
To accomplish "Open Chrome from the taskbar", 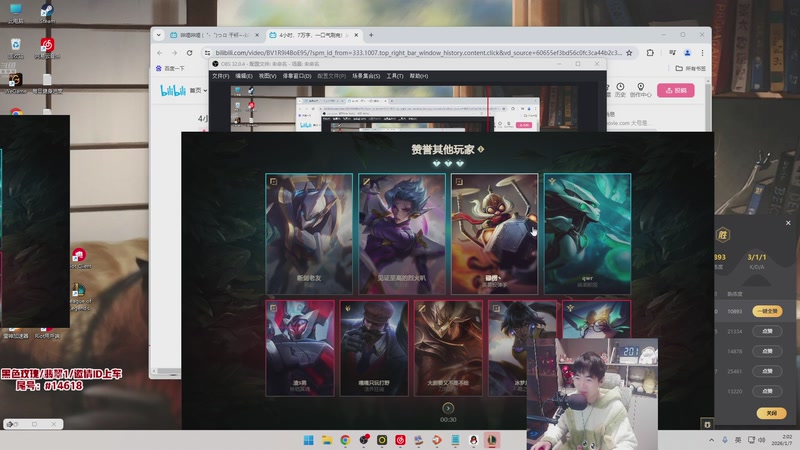I will pyautogui.click(x=345, y=440).
